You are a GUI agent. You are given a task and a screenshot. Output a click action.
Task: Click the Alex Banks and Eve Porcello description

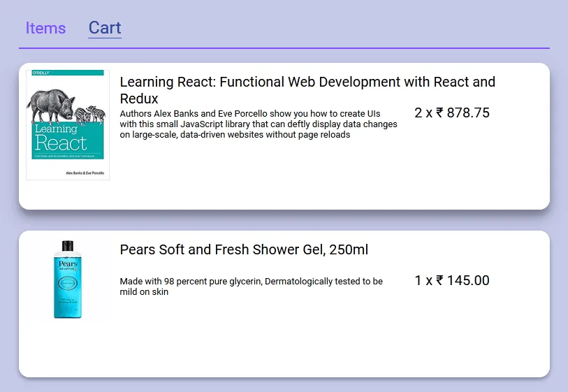click(x=258, y=124)
